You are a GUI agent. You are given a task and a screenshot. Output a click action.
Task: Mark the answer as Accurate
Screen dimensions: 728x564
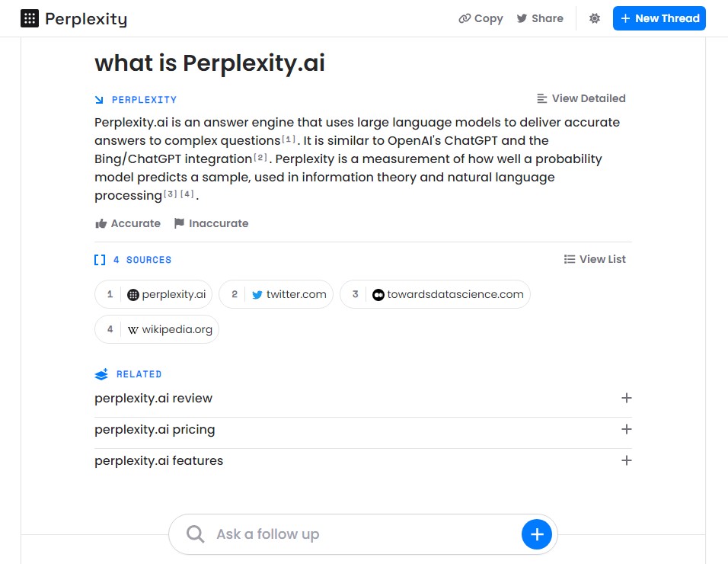tap(128, 223)
